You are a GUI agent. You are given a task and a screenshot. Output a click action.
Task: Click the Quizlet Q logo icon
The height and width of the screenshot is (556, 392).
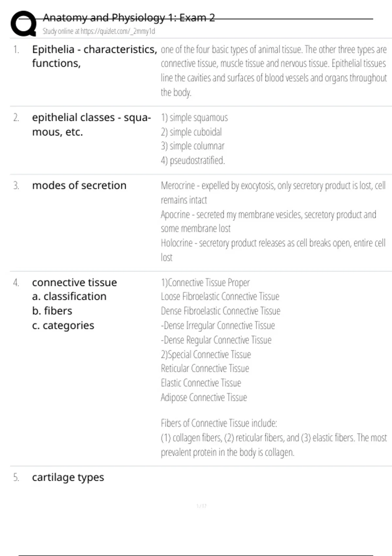click(24, 24)
